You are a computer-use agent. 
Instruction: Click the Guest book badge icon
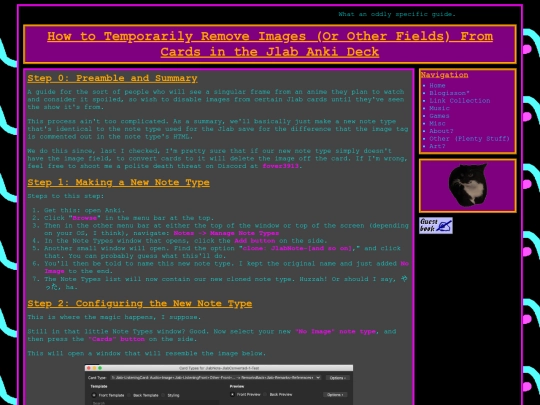(x=436, y=226)
